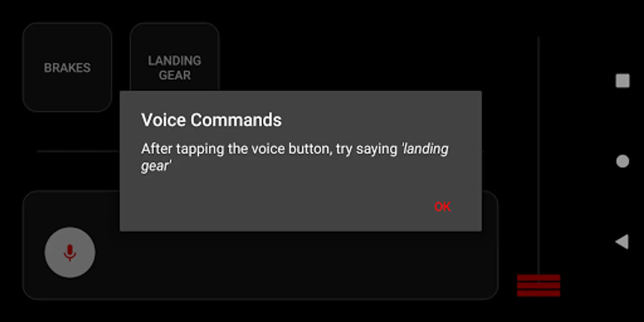Dismiss the dialog with OK

pos(442,207)
